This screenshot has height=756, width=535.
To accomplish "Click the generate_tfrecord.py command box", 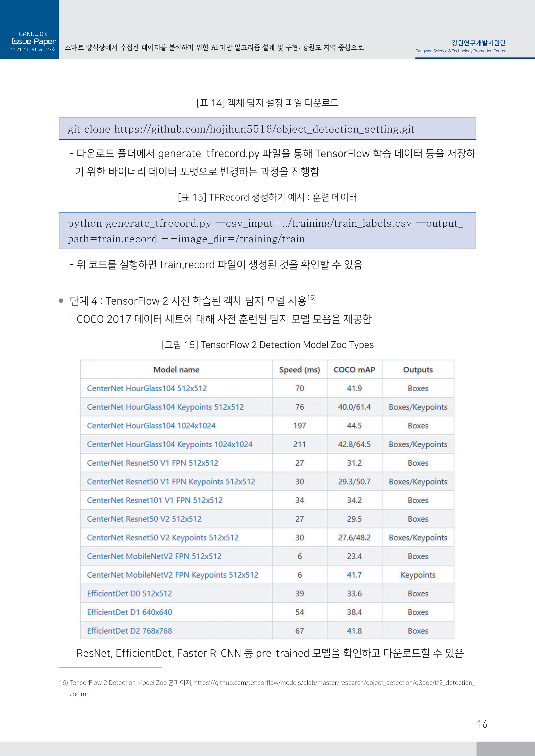I will point(267,230).
